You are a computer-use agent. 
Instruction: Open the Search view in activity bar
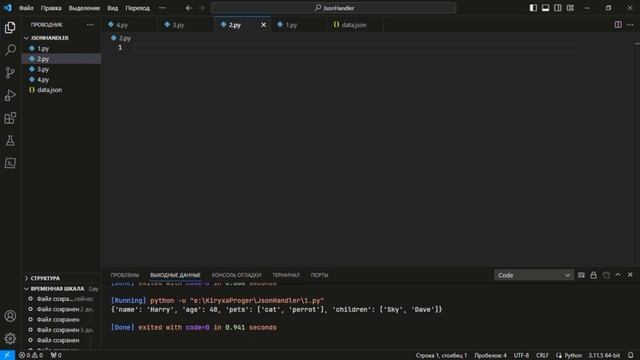point(10,50)
